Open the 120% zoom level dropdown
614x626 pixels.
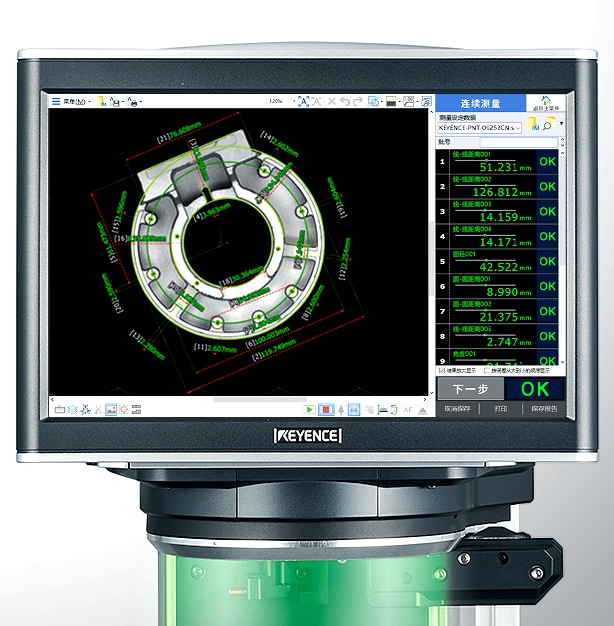pyautogui.click(x=275, y=102)
